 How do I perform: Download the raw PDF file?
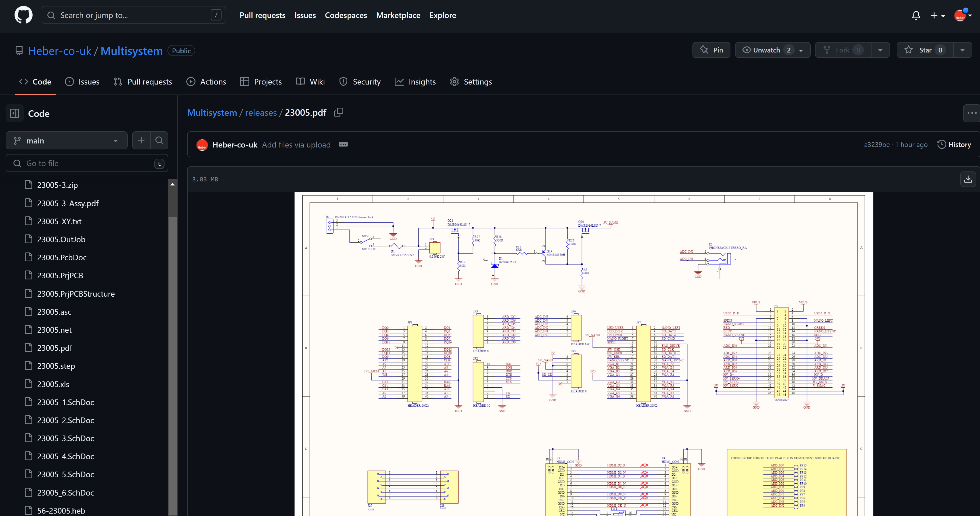click(x=968, y=179)
